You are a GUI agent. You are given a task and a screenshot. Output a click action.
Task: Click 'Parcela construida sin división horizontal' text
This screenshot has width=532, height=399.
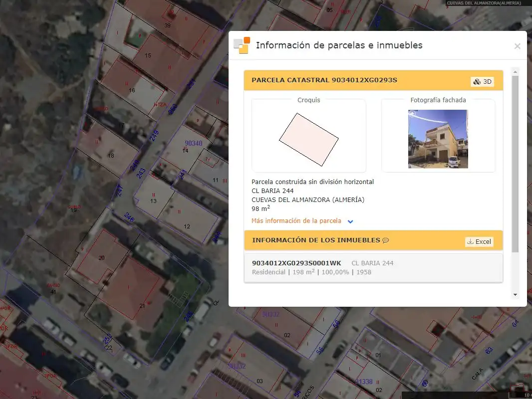pyautogui.click(x=312, y=182)
